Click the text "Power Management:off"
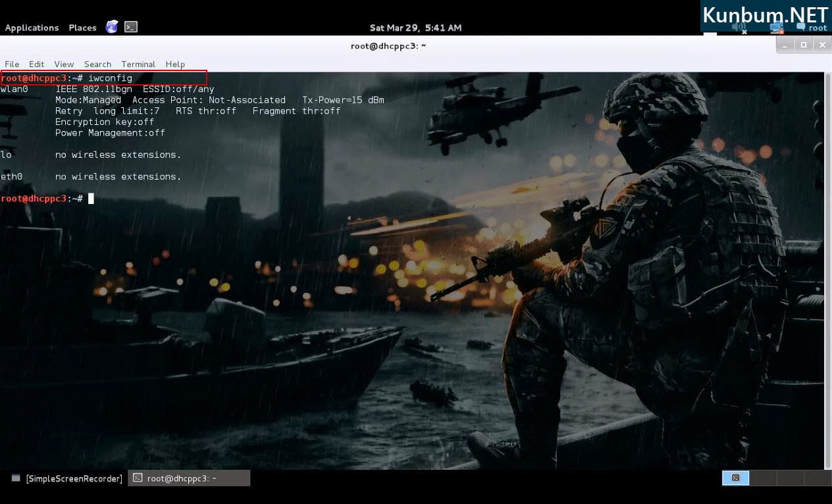The image size is (832, 504). (110, 133)
